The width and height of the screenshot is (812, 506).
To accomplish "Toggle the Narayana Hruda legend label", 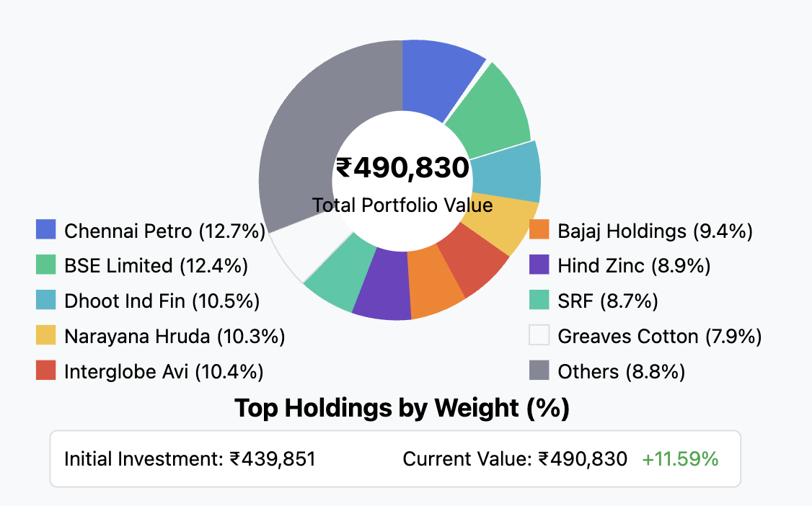I will [x=174, y=336].
